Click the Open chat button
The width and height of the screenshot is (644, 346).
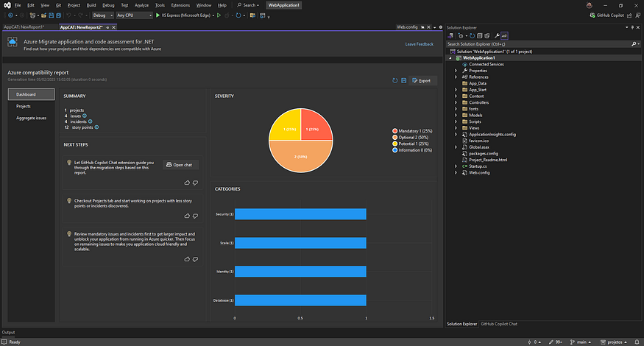pos(181,165)
